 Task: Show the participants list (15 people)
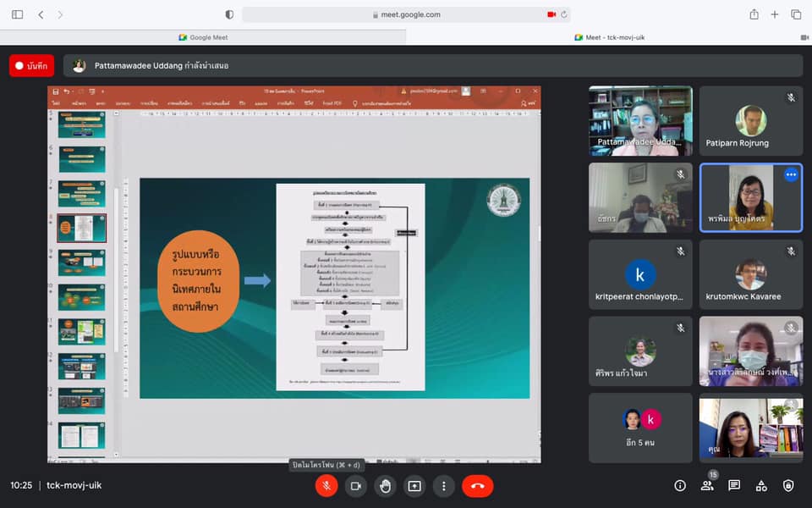tap(707, 486)
